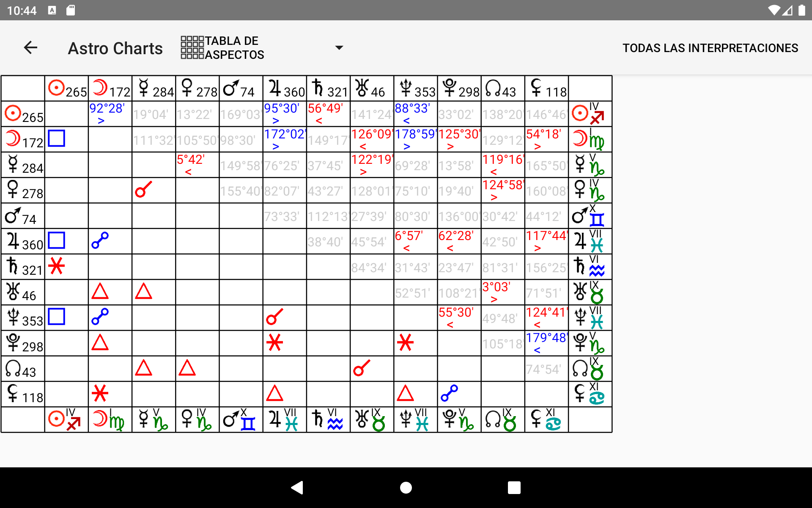Tap the Mars in Gemini row-end cell
This screenshot has width=812, height=508.
(x=590, y=216)
